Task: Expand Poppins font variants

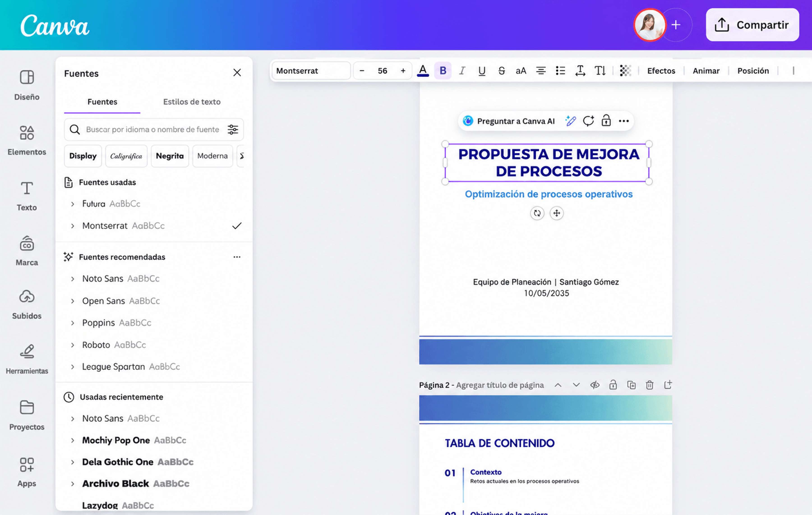Action: [72, 323]
